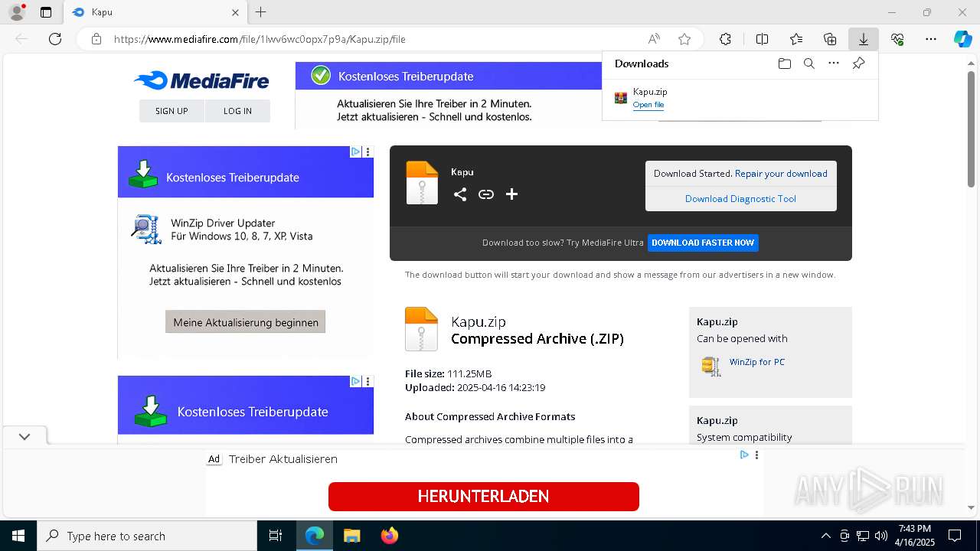Pin the Downloads panel
The height and width of the screenshot is (551, 980).
point(858,64)
